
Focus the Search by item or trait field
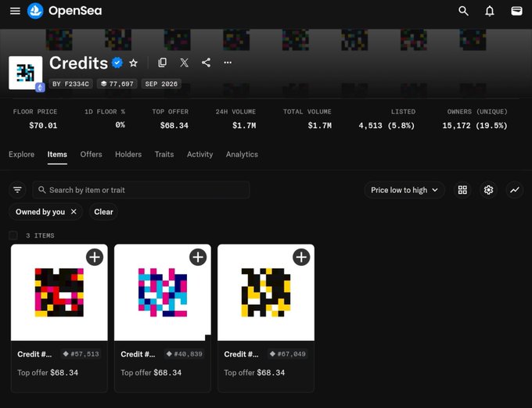coord(141,190)
